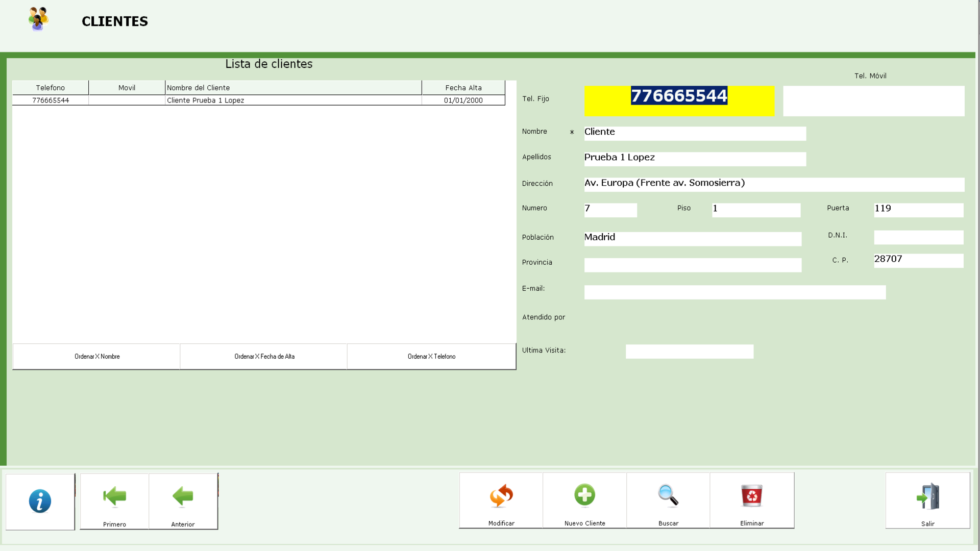Screen dimensions: 980x551
Task: Go to previous record with Anterior arrow
Action: coord(183,497)
